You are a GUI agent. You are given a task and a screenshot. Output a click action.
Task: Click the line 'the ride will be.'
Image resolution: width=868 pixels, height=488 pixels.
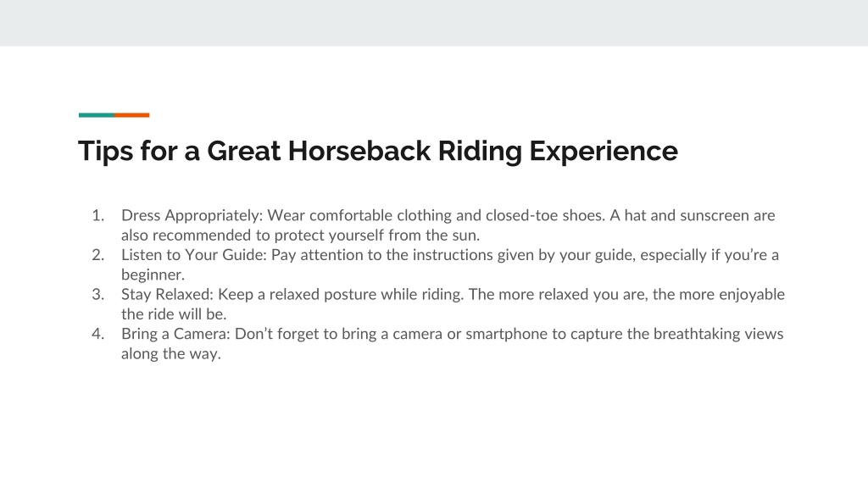(174, 314)
